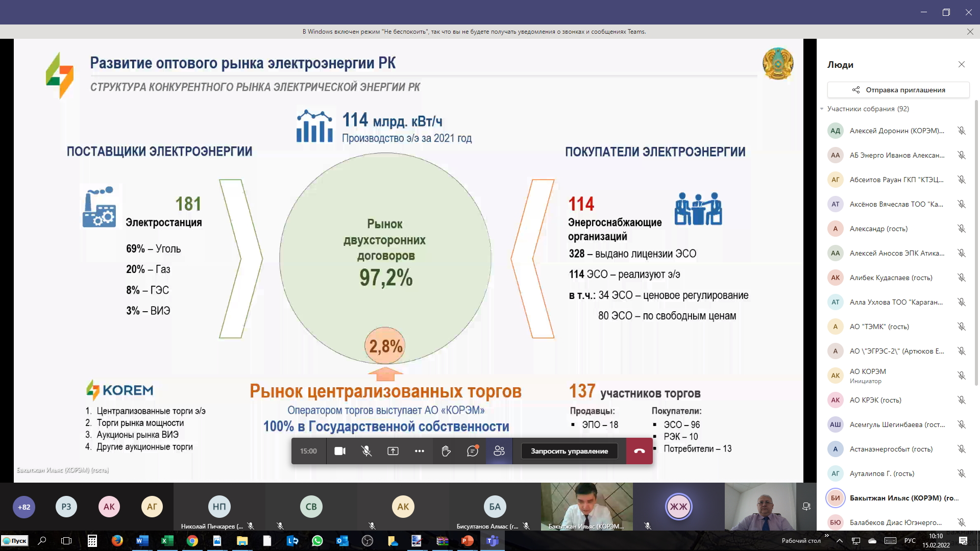Open the OneDrive tray icon
980x551 pixels.
tap(872, 540)
